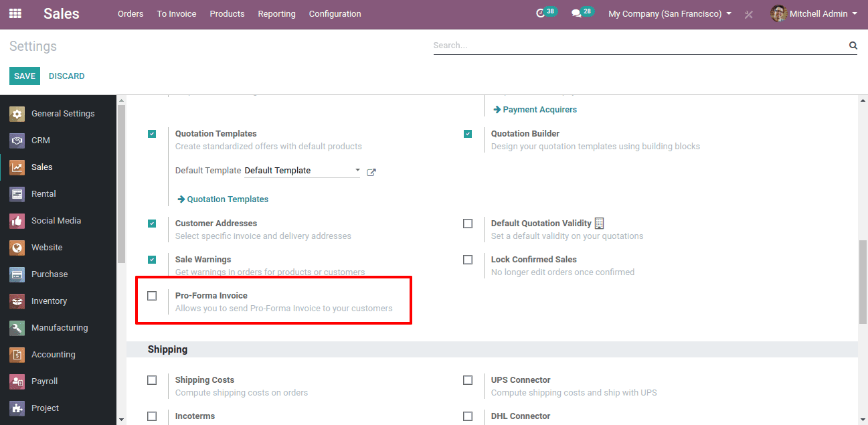The width and height of the screenshot is (868, 425).
Task: Click Mitchell Admin avatar picture
Action: (778, 13)
